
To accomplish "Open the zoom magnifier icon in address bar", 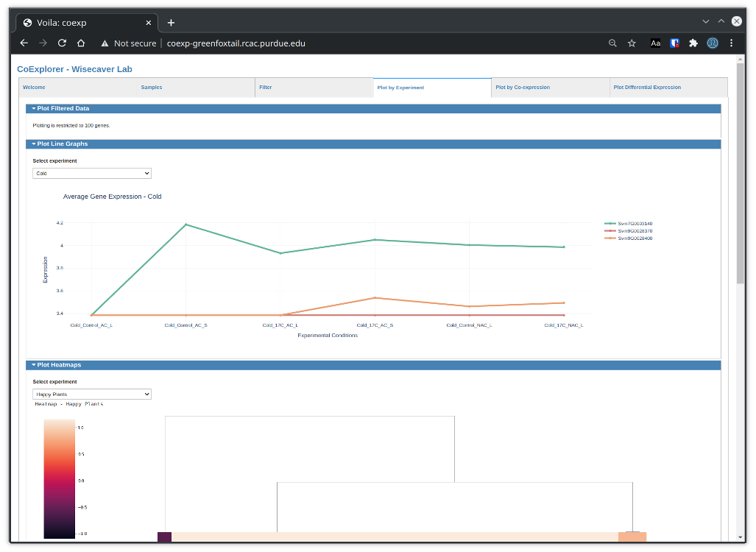I will pyautogui.click(x=612, y=43).
